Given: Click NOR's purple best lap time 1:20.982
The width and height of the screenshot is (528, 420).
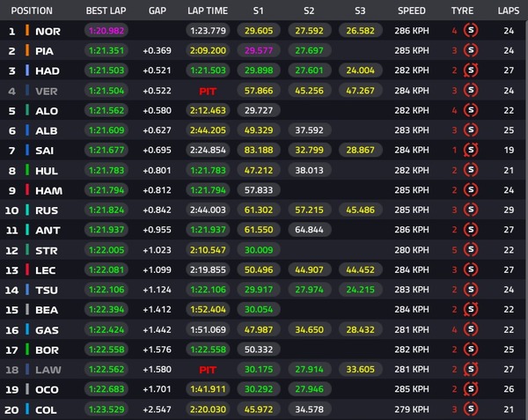Looking at the screenshot, I should click(x=105, y=31).
